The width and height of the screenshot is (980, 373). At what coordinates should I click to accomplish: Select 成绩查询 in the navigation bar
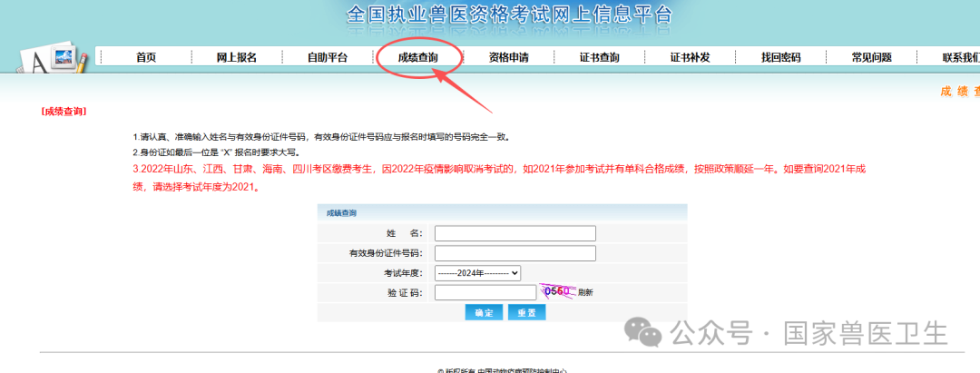click(418, 57)
